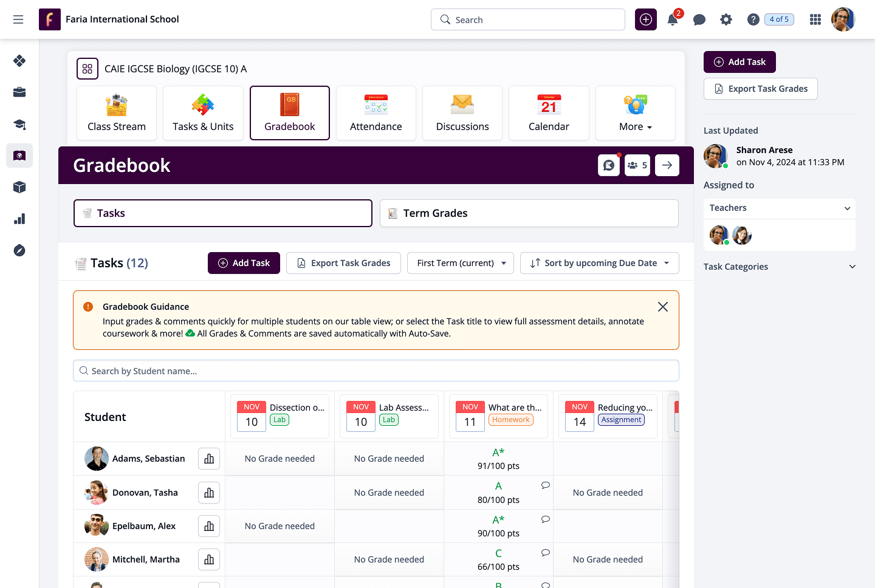Click the comment bubble on Donovan's grade
This screenshot has height=588, width=875.
[546, 485]
